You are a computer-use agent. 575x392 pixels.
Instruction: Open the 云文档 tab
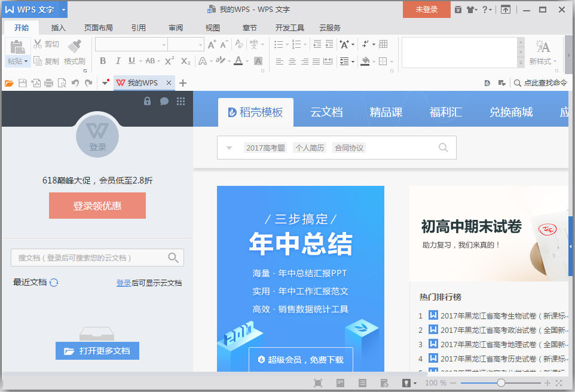pyautogui.click(x=326, y=112)
